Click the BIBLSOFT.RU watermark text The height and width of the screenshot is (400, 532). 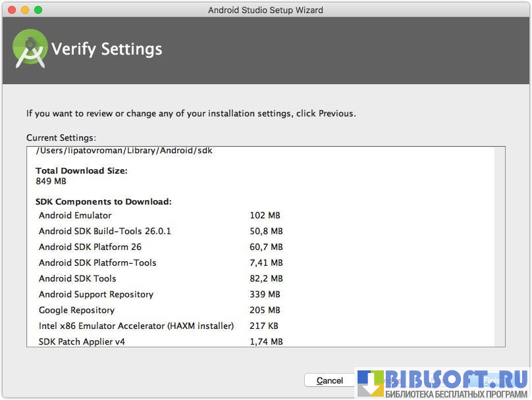(456, 379)
